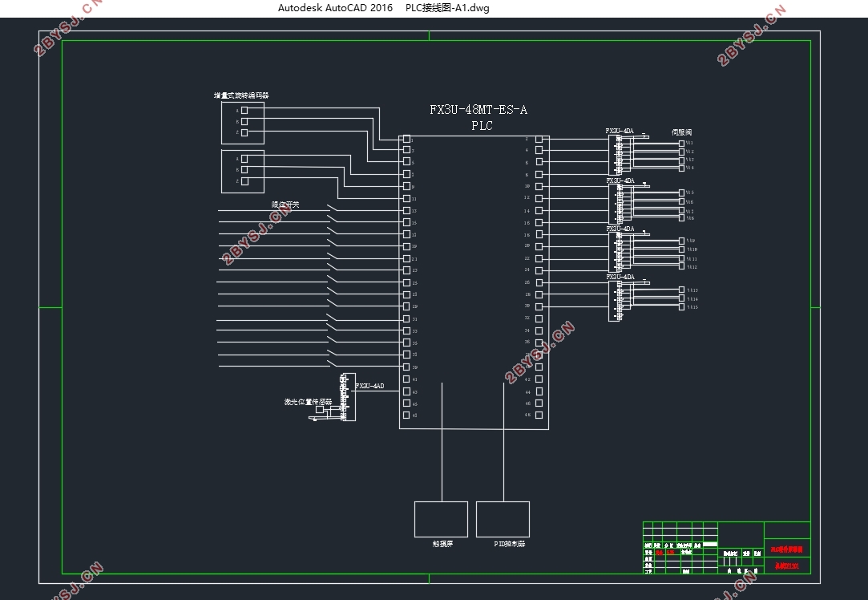Click the 伺服阀 servo valve heading

[681, 132]
